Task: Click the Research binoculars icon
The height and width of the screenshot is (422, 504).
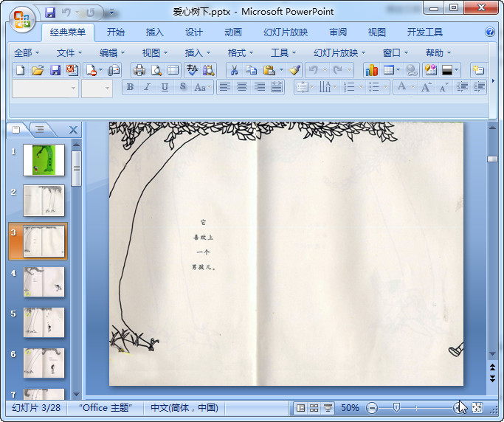Action: pyautogui.click(x=208, y=70)
